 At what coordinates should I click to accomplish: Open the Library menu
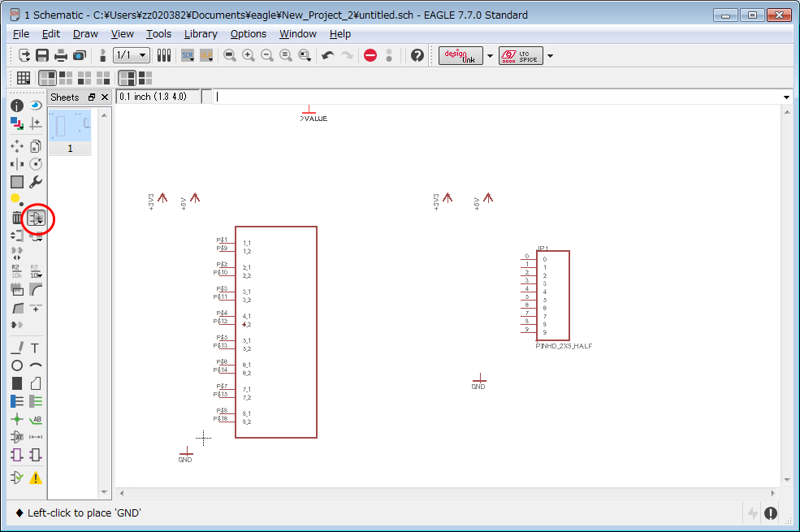pyautogui.click(x=201, y=33)
